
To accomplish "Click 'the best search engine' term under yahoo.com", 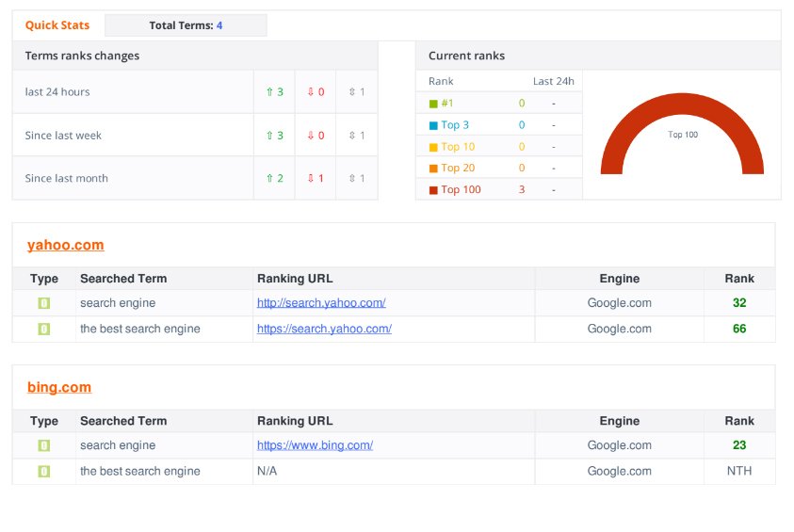I will coord(139,329).
